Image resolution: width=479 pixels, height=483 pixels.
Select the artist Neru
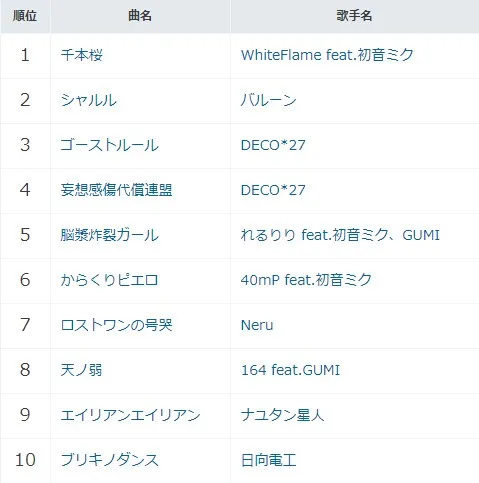pos(257,325)
